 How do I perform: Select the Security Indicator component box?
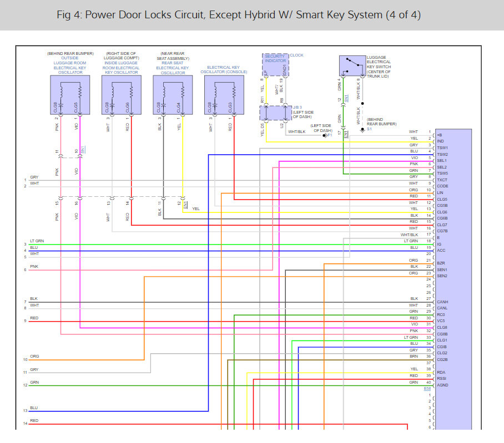tap(275, 65)
